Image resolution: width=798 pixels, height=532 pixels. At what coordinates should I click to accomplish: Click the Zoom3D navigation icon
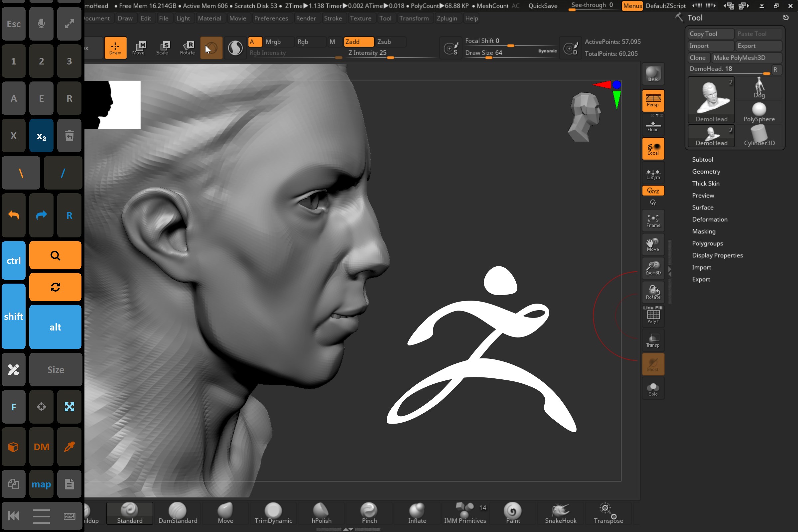tap(653, 268)
